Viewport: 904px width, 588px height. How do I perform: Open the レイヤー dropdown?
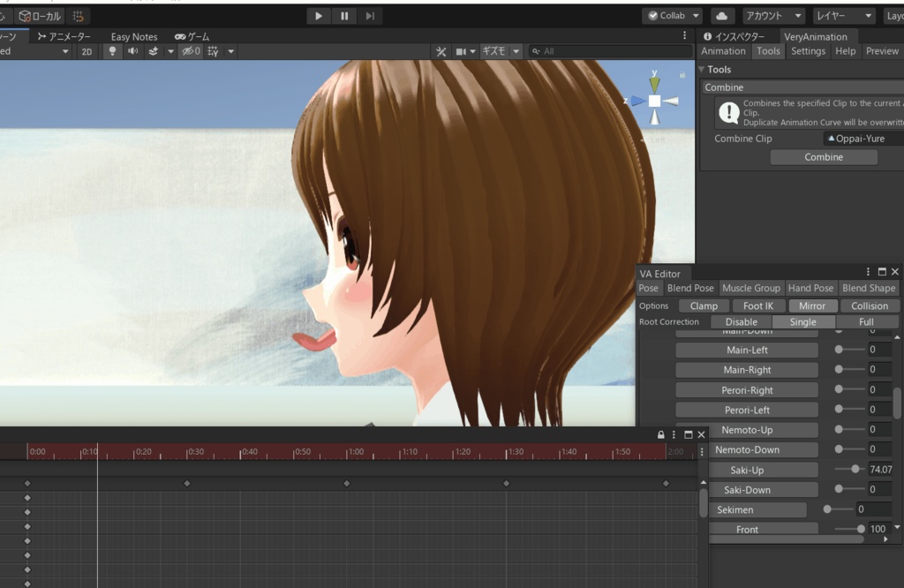click(x=843, y=15)
